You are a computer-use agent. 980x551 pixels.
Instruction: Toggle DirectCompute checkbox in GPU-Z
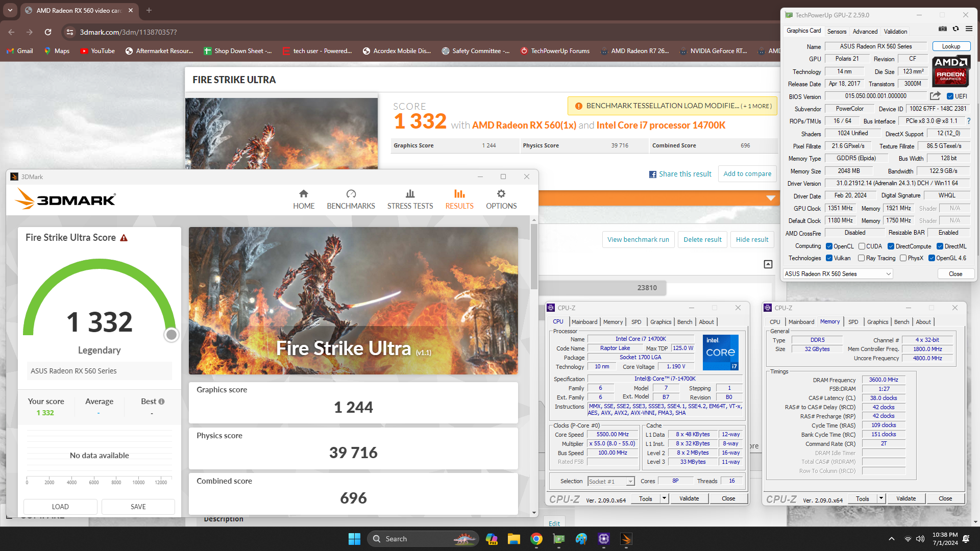click(891, 246)
